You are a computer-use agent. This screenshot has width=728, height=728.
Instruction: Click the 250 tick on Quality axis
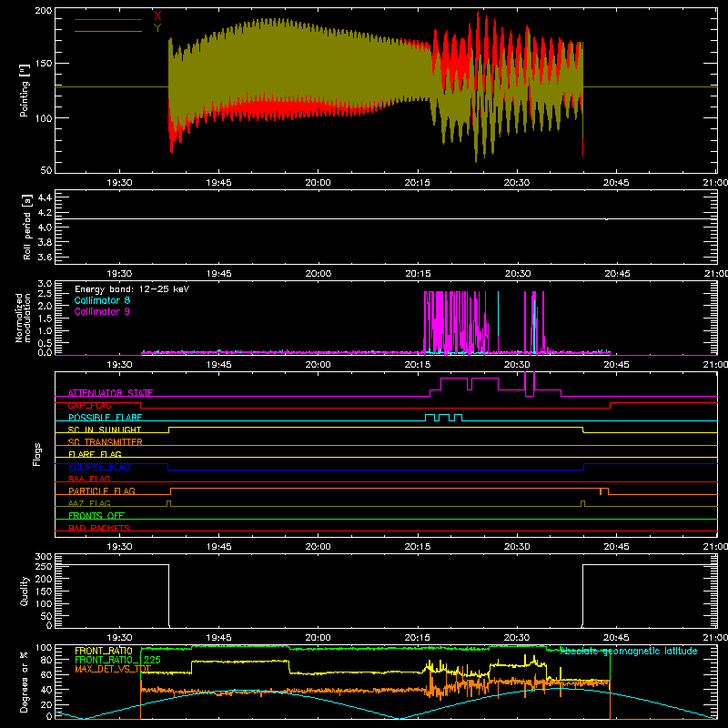click(x=44, y=566)
